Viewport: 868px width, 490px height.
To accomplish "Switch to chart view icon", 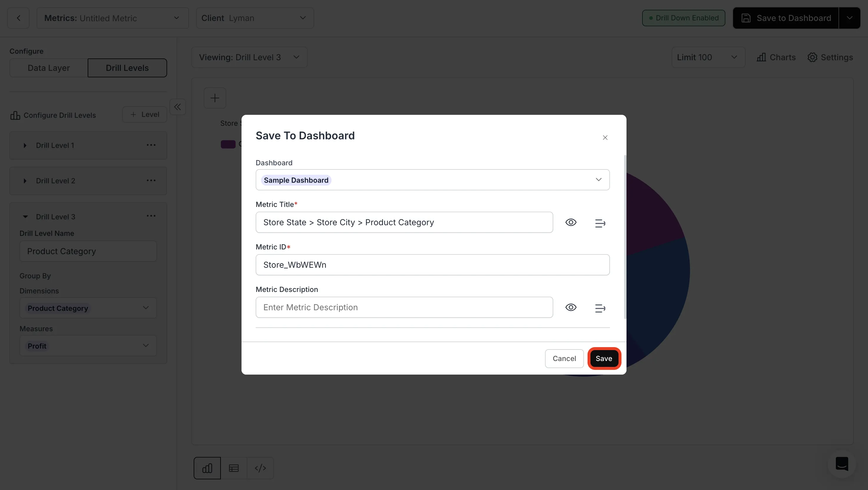I will [207, 468].
